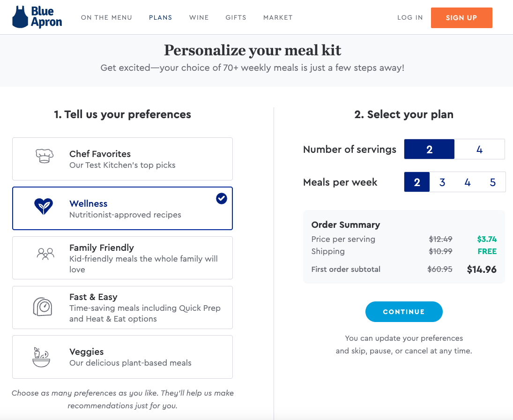Select the Chef Favorites preference card
Image resolution: width=513 pixels, height=420 pixels.
point(122,158)
